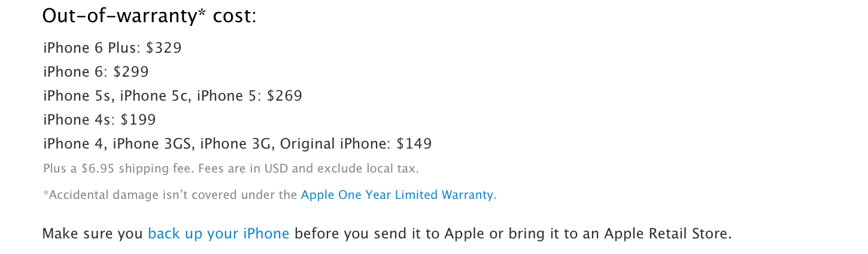The image size is (868, 254).
Task: Click the iPhone 6 Plus price $329
Action: (x=163, y=48)
